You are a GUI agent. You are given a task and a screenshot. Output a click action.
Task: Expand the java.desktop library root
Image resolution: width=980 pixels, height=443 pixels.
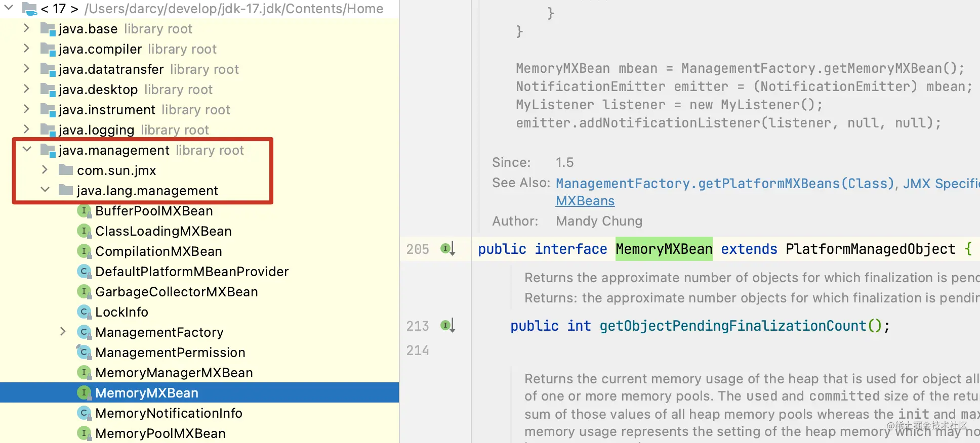(x=26, y=88)
